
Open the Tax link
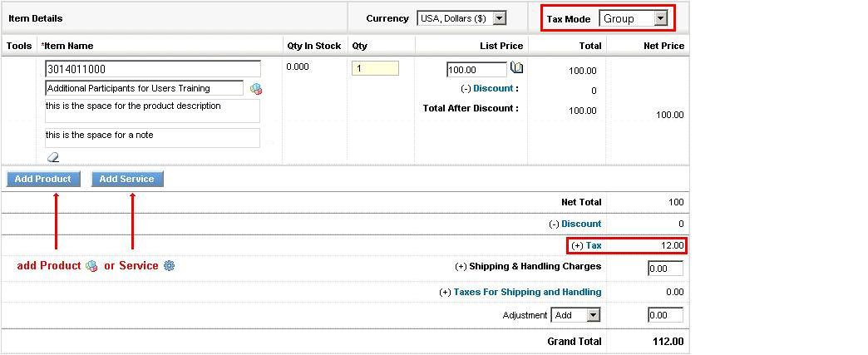click(x=594, y=245)
